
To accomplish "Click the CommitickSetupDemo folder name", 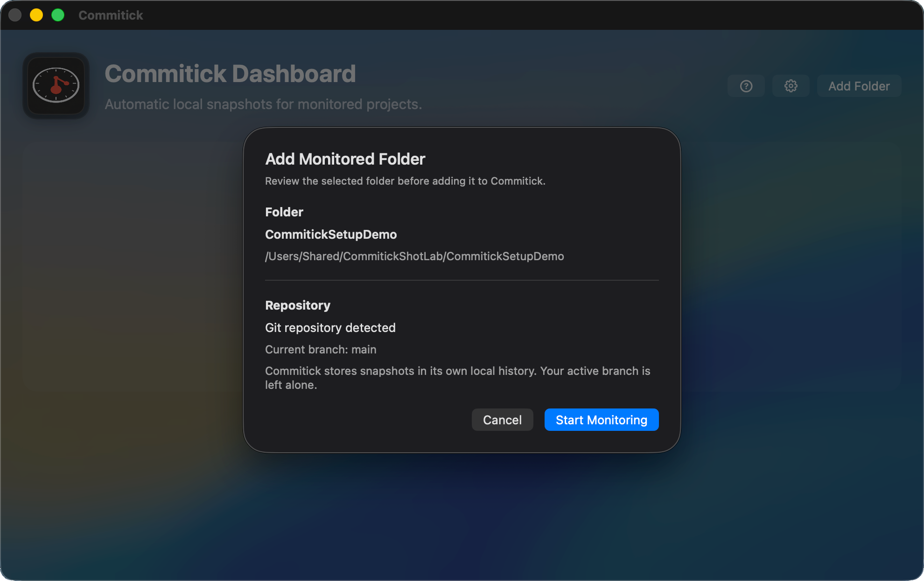I will point(331,234).
